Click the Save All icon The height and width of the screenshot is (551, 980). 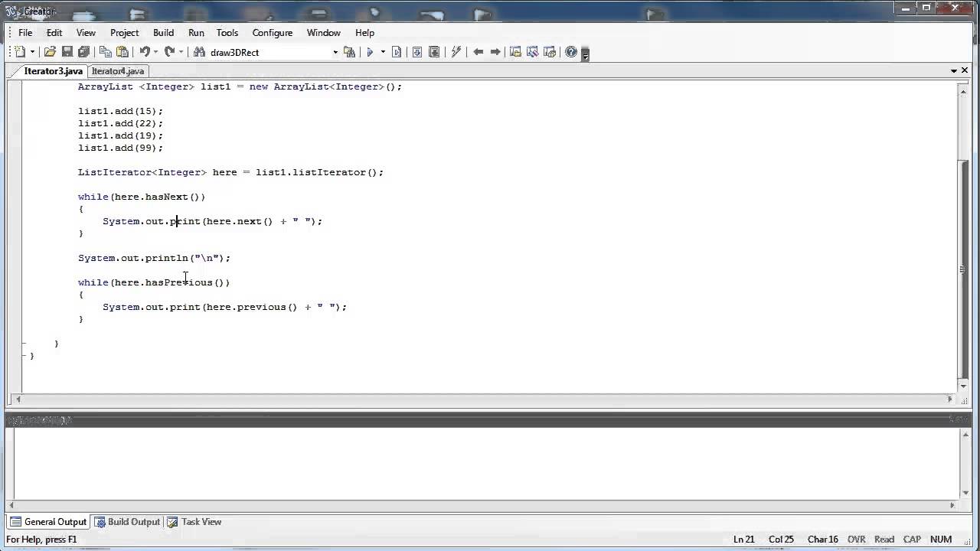[84, 52]
